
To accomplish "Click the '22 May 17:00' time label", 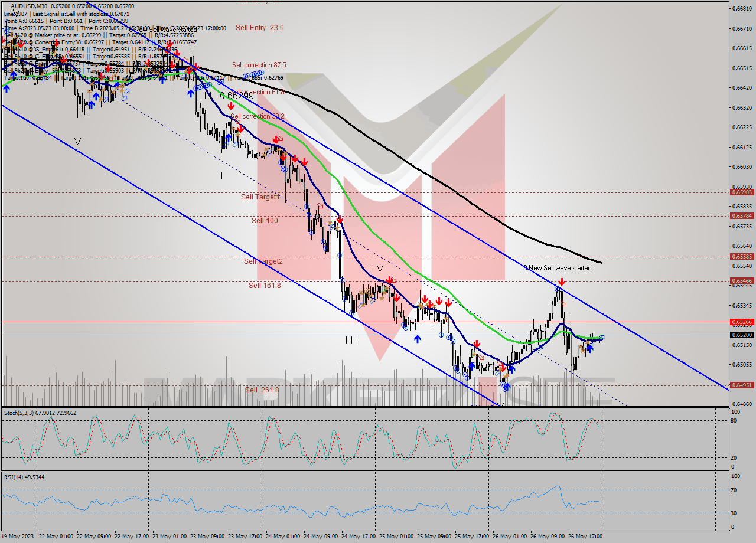I will 131,536.
